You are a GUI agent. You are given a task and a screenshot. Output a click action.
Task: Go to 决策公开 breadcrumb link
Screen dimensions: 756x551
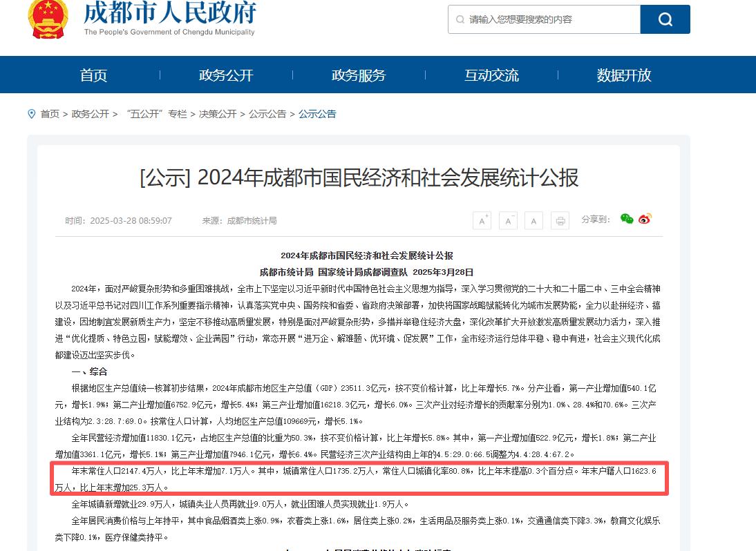click(x=218, y=114)
